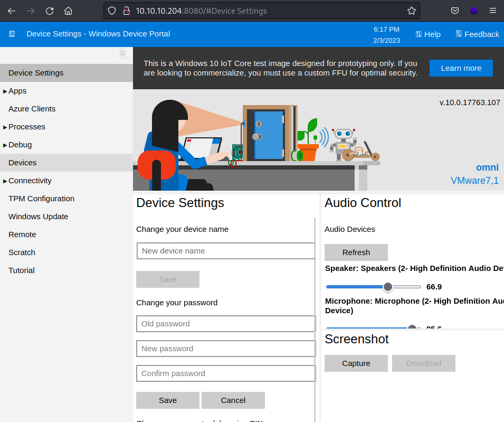Screen dimensions: 504x422
Task: Click forward navigation arrow in browser
Action: point(31,11)
